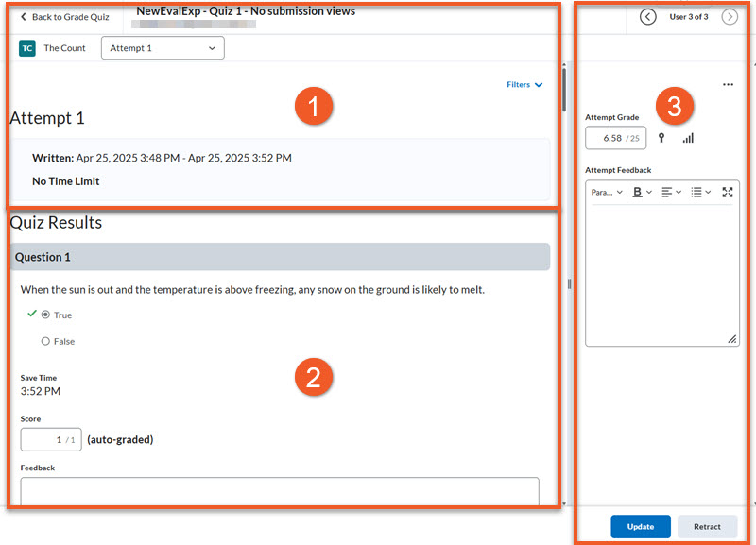This screenshot has width=756, height=545.
Task: Open the Attempt 1 dropdown
Action: coord(163,48)
